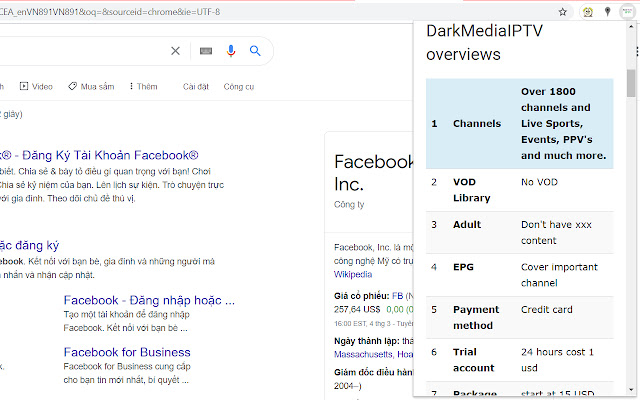
Task: Click the search input field
Action: [x=82, y=51]
